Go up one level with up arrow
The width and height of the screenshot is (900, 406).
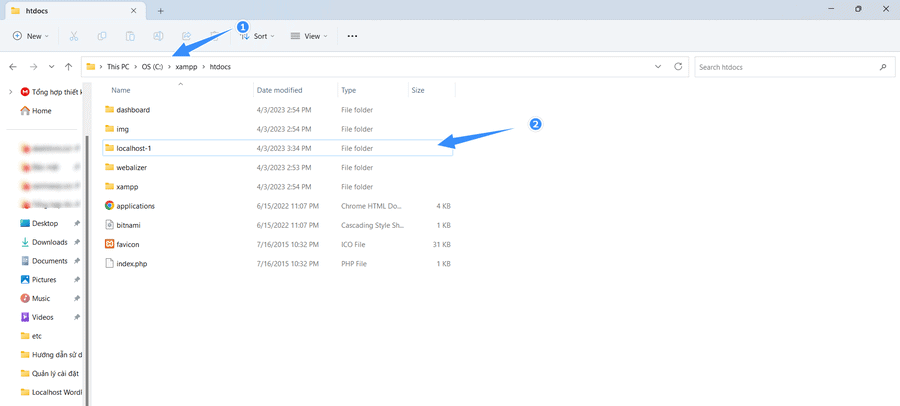[69, 67]
